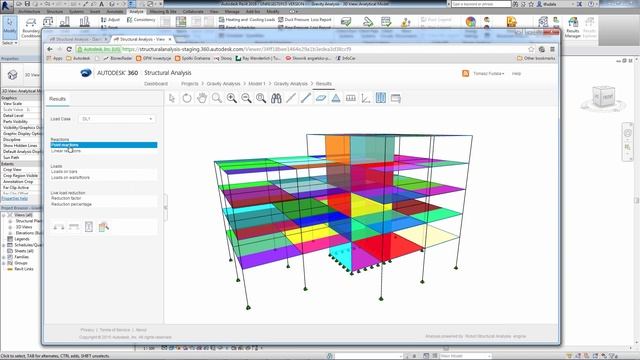
Task: Click the window layout icon in viewer toolbar
Action: click(396, 98)
